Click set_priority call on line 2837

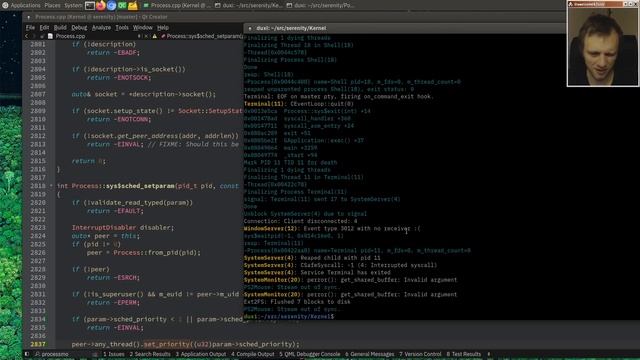coord(167,344)
